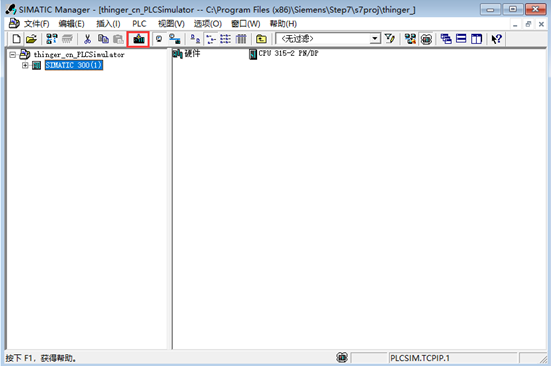The width and height of the screenshot is (551, 366).
Task: Click the filter edit funnel icon
Action: point(390,39)
